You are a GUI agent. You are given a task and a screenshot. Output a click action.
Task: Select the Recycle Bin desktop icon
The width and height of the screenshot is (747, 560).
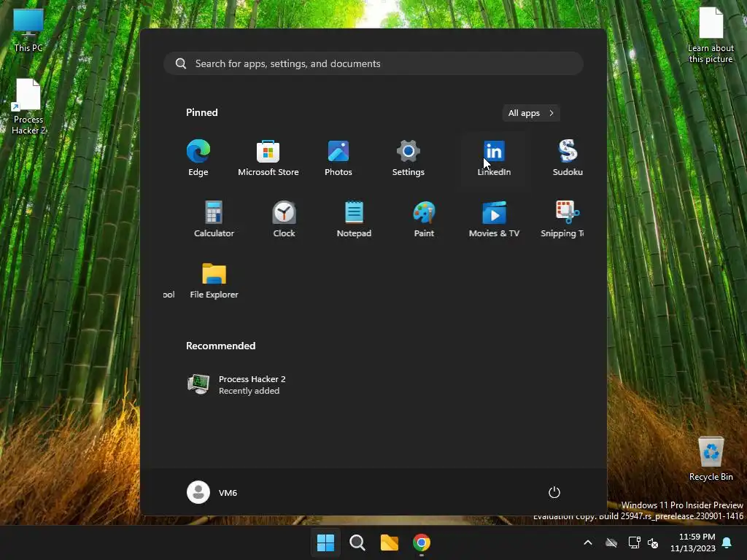[x=711, y=459]
